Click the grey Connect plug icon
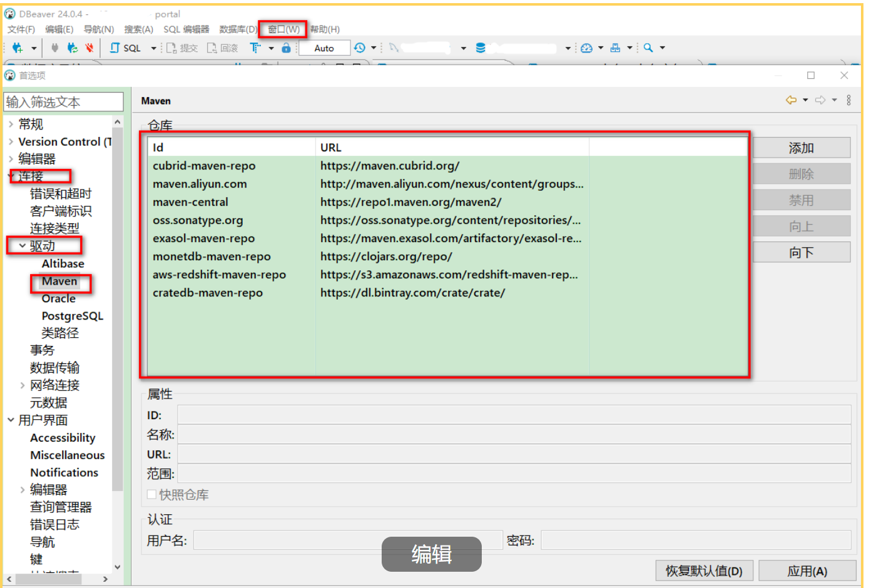The height and width of the screenshot is (588, 896). (x=55, y=48)
